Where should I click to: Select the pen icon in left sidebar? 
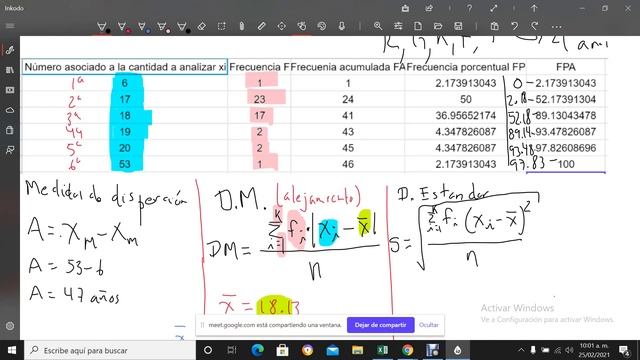pos(10,50)
